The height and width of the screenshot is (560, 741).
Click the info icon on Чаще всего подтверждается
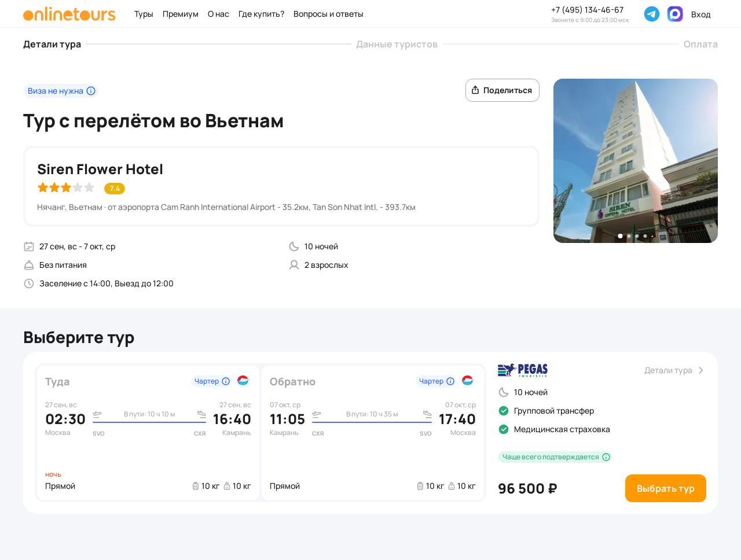pos(606,457)
